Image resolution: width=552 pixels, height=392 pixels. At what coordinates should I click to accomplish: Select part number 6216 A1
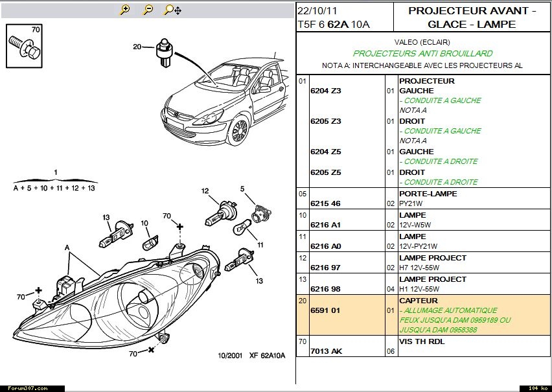pos(326,225)
